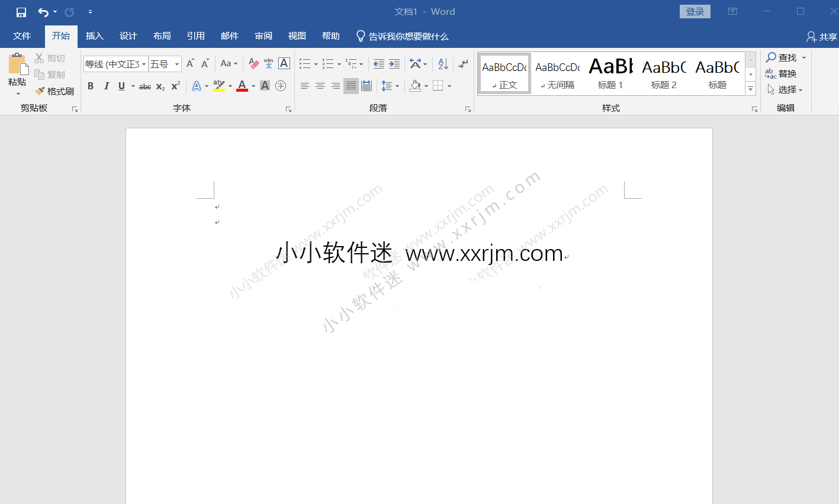Viewport: 839px width, 504px height.
Task: Apply the 标题 2 heading style
Action: pos(664,73)
